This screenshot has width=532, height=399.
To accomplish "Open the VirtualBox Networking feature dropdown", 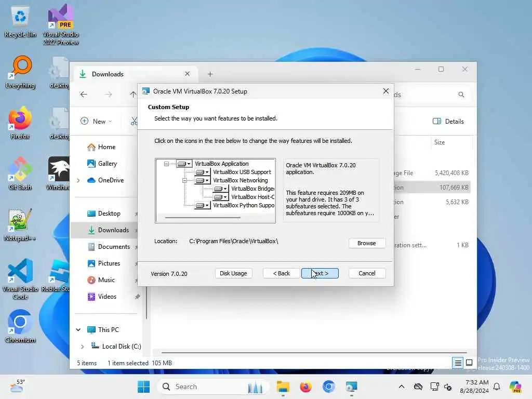I will 202,180.
